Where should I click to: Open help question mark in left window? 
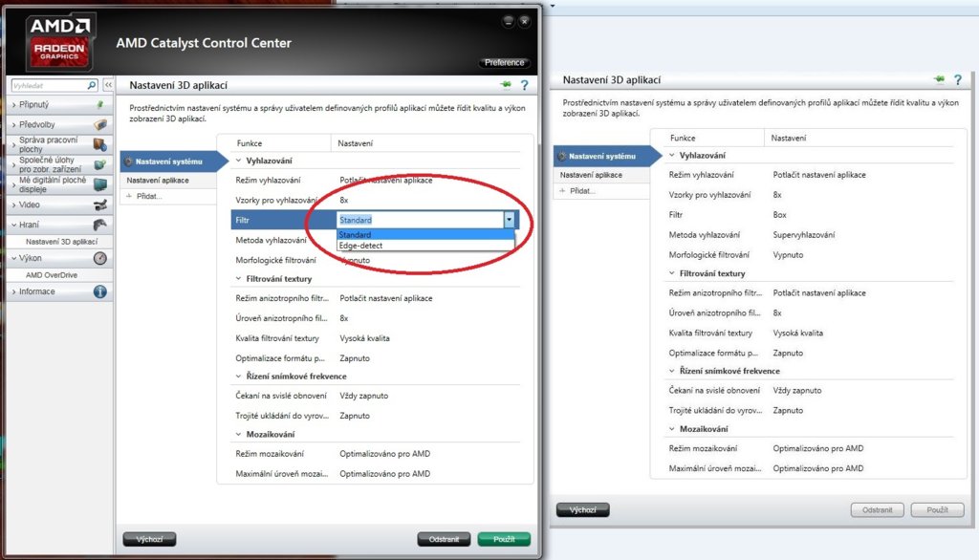pos(525,85)
